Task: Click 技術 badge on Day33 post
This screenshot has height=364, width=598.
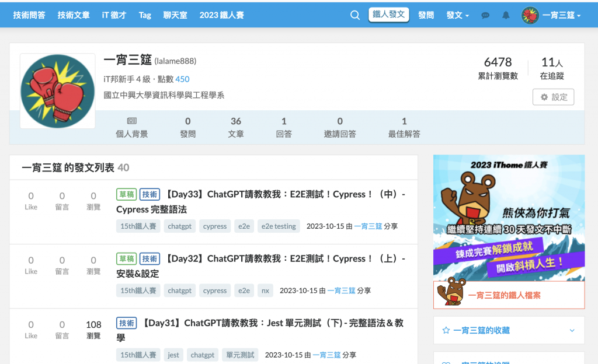Action: click(x=149, y=195)
